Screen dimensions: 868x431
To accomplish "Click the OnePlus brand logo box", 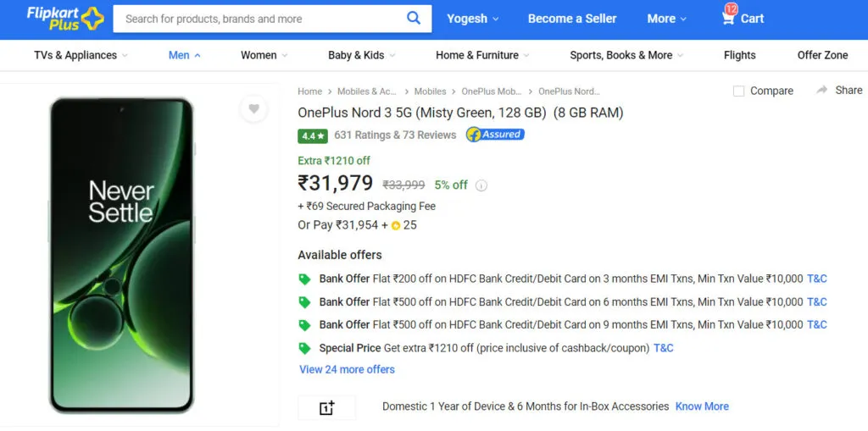I will point(327,408).
